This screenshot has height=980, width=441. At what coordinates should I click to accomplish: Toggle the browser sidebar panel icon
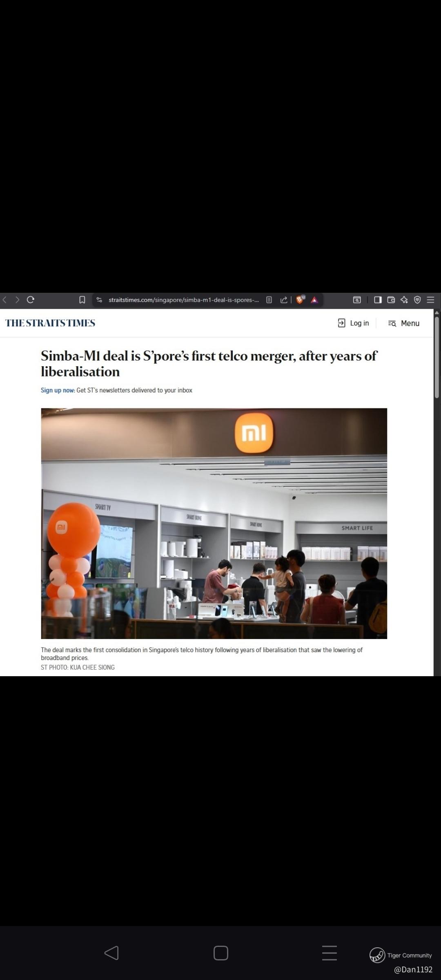point(378,300)
